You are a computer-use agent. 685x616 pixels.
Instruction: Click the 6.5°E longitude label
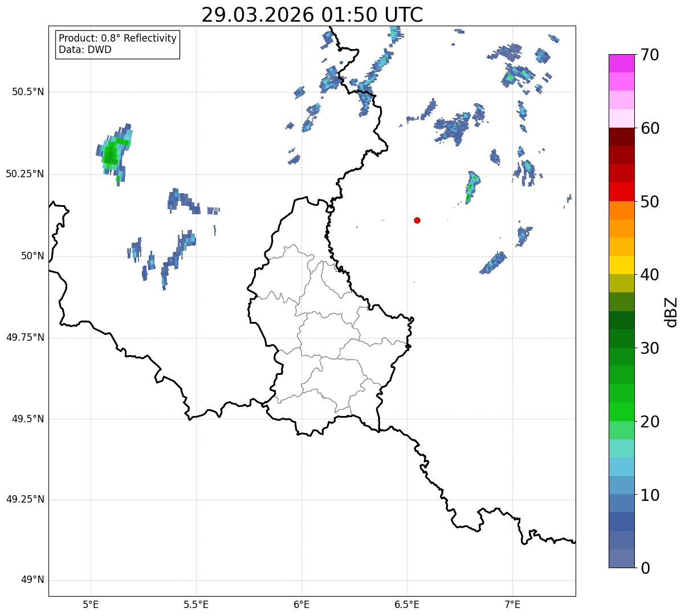pyautogui.click(x=407, y=604)
